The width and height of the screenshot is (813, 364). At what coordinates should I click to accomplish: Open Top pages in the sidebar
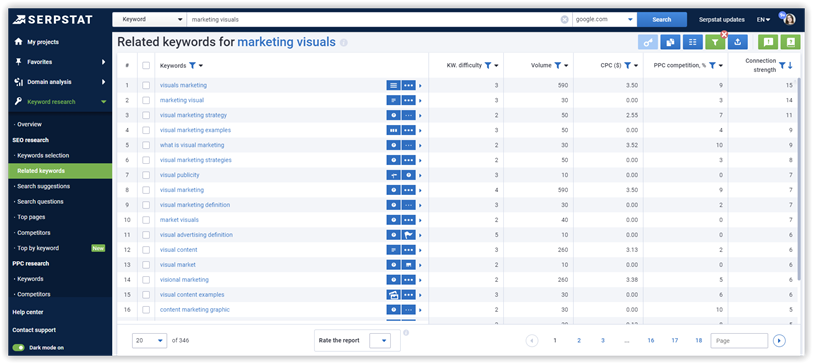[x=31, y=217]
